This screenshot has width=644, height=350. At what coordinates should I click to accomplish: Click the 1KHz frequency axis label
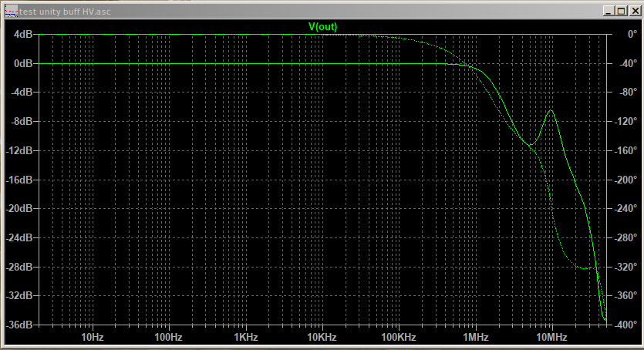[246, 338]
